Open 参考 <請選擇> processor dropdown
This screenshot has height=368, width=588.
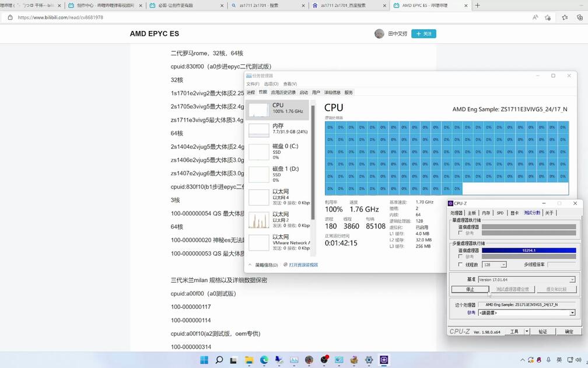527,313
